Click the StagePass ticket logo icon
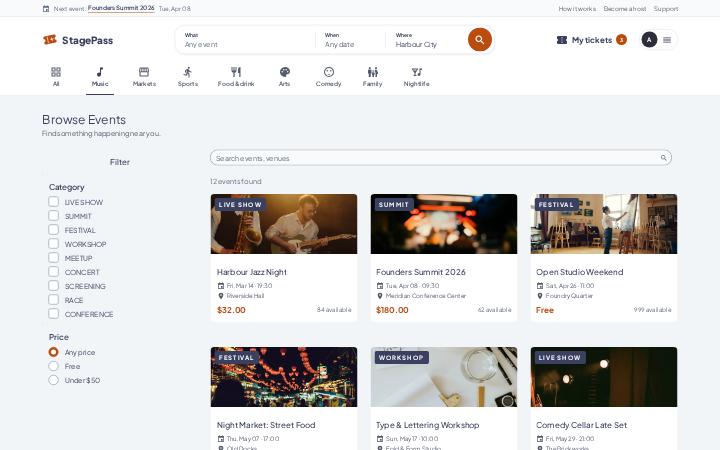Image resolution: width=720 pixels, height=450 pixels. tap(50, 40)
